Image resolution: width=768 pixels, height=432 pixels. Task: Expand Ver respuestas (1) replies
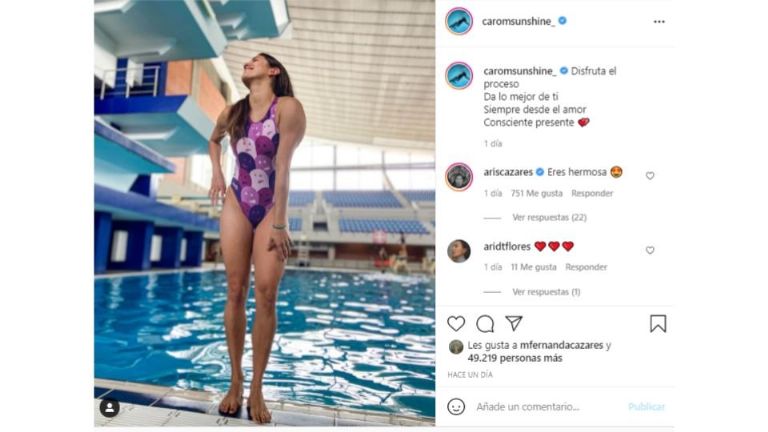(546, 292)
